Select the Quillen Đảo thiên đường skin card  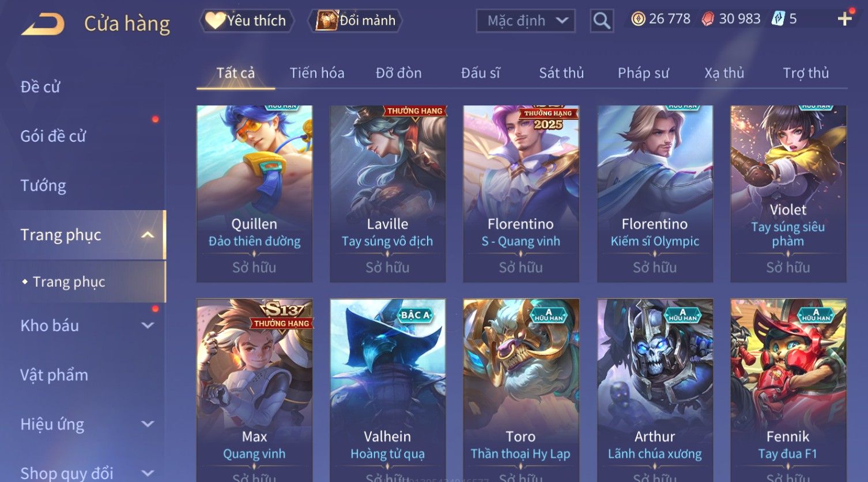(x=254, y=193)
